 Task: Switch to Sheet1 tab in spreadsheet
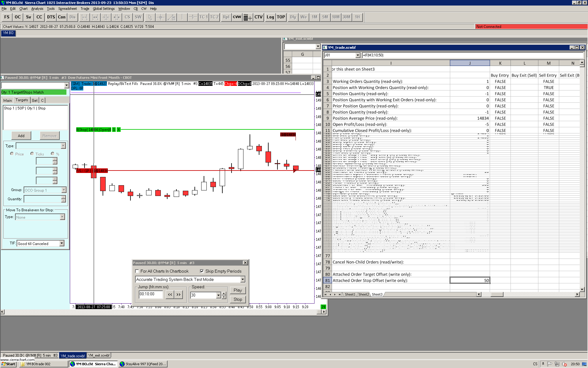coord(350,294)
